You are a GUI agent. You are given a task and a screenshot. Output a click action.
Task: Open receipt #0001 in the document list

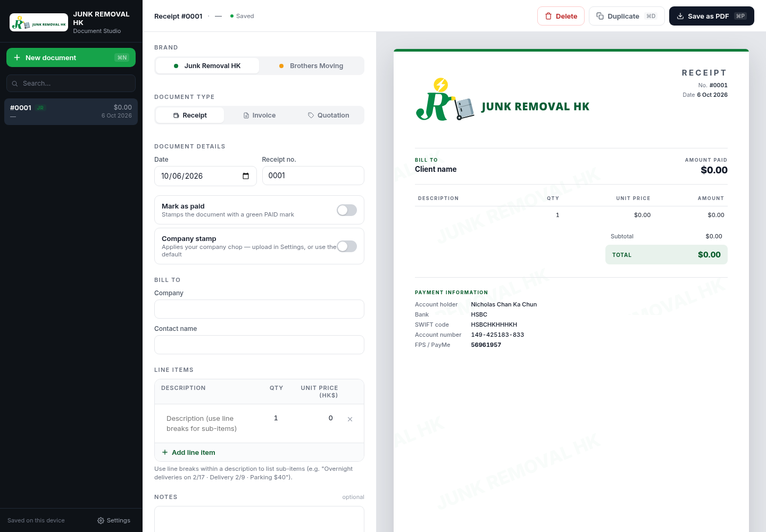click(71, 112)
